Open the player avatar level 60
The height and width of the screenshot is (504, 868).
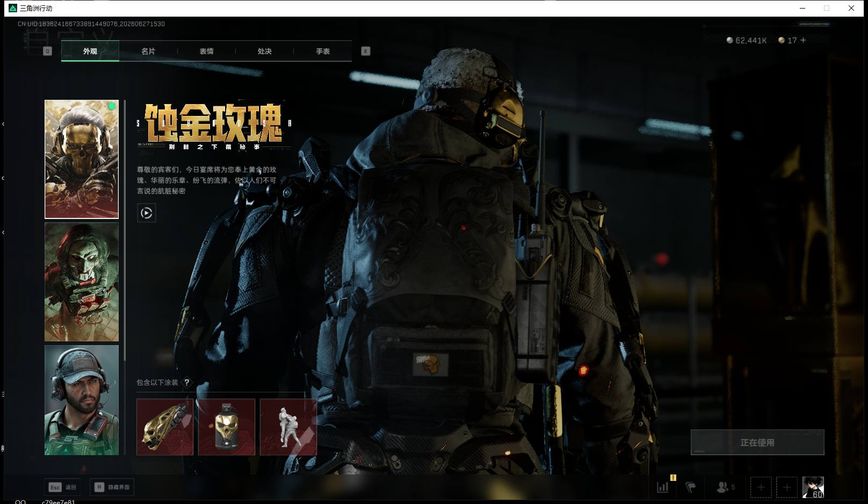point(813,487)
